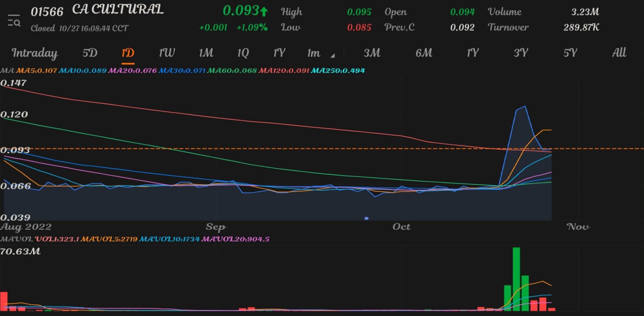Image resolution: width=644 pixels, height=316 pixels.
Task: Open the stock search list icon
Action: tap(14, 20)
